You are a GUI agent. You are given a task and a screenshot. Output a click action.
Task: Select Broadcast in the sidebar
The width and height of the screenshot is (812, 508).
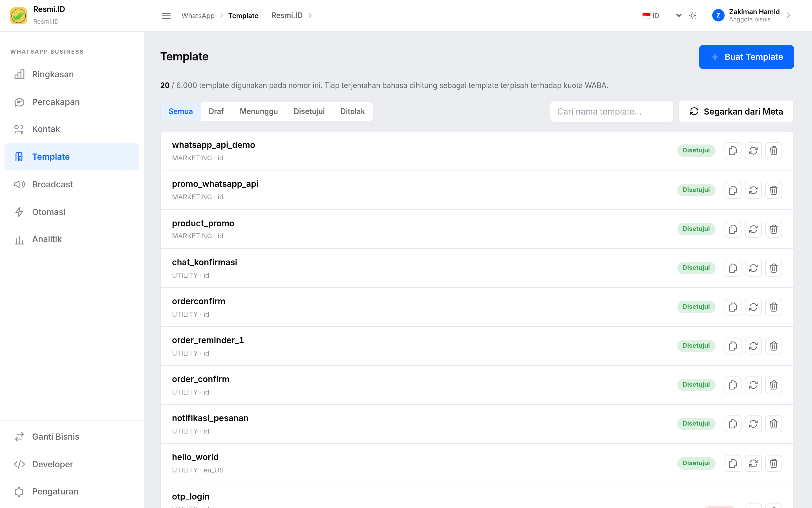72,185
